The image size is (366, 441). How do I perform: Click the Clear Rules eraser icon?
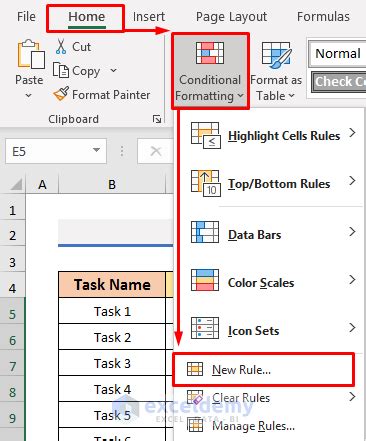(x=195, y=397)
